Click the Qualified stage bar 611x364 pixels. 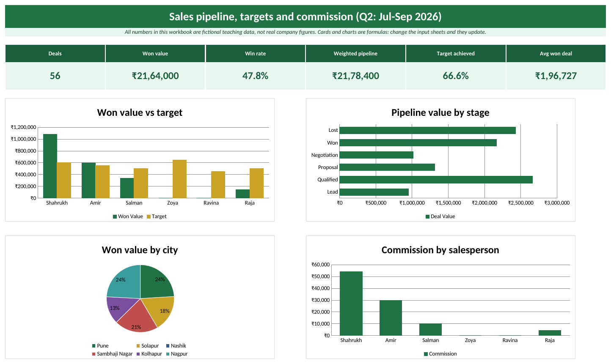click(436, 180)
